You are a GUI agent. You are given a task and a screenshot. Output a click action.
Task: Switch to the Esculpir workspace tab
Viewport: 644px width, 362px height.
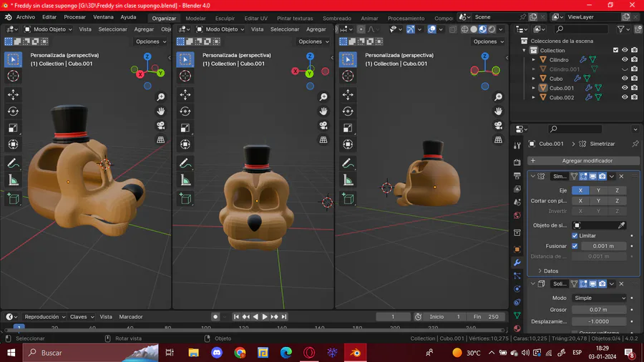pos(225,19)
